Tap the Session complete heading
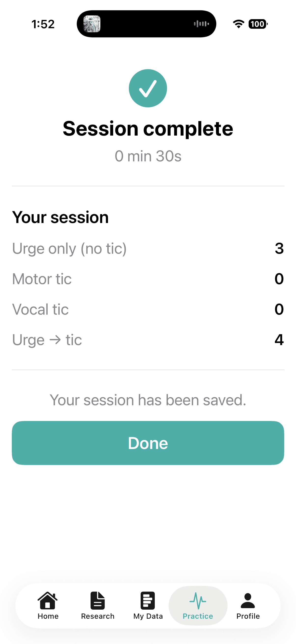Image resolution: width=296 pixels, height=644 pixels. point(148,128)
